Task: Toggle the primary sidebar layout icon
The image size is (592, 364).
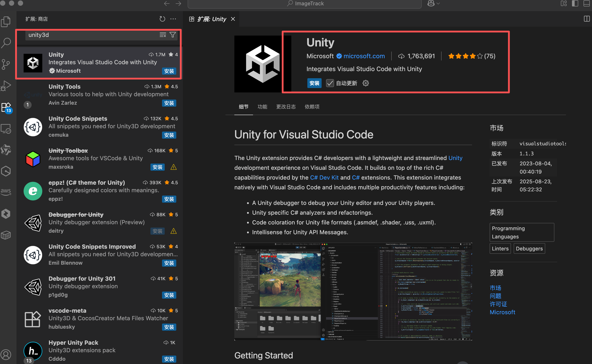Action: click(x=575, y=4)
